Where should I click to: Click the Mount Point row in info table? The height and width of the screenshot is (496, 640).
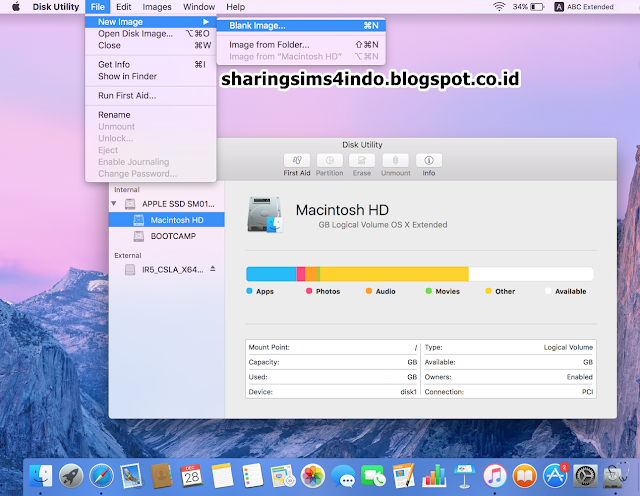pos(333,347)
